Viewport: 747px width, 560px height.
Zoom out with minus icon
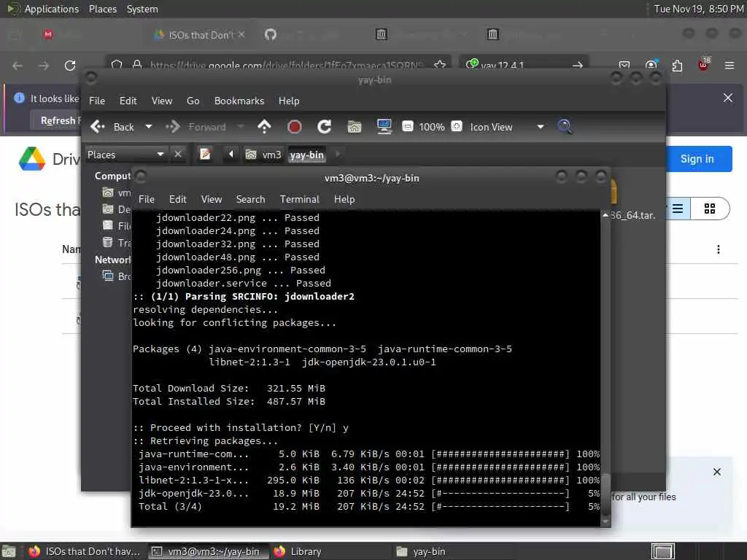coord(408,126)
